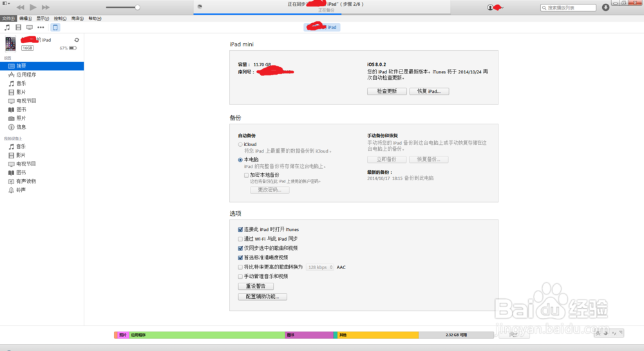The image size is (644, 351).
Task: Toggle 将比特率更高的歌曲转换为 checkbox
Action: [240, 267]
